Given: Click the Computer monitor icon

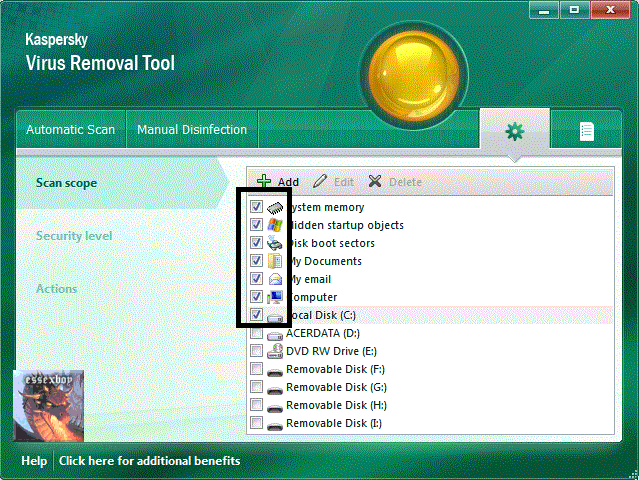Looking at the screenshot, I should (275, 297).
